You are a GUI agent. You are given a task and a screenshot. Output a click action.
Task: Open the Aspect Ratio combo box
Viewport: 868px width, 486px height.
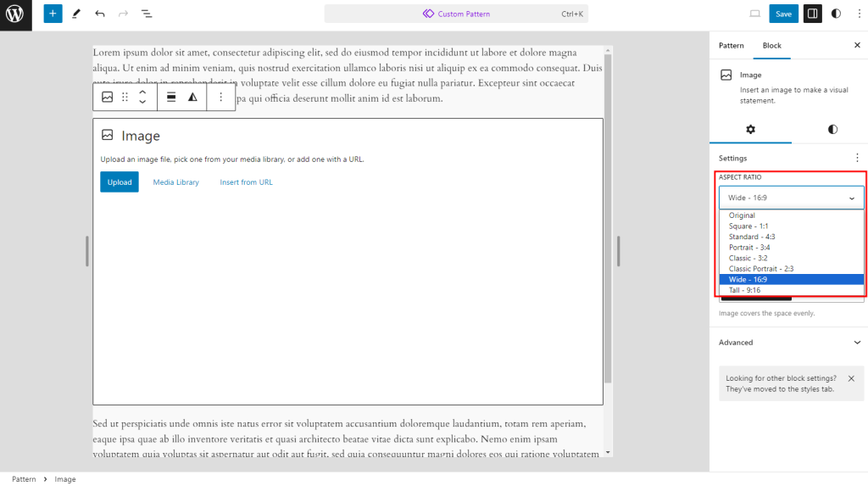tap(791, 198)
